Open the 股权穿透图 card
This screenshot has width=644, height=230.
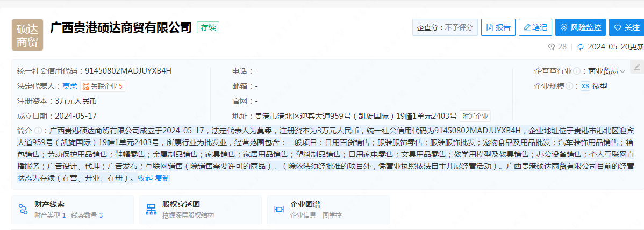point(201,210)
